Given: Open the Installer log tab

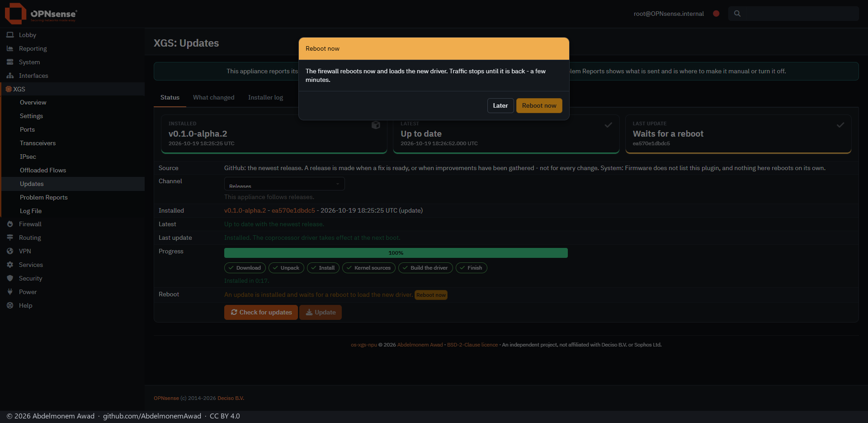Looking at the screenshot, I should pyautogui.click(x=265, y=97).
